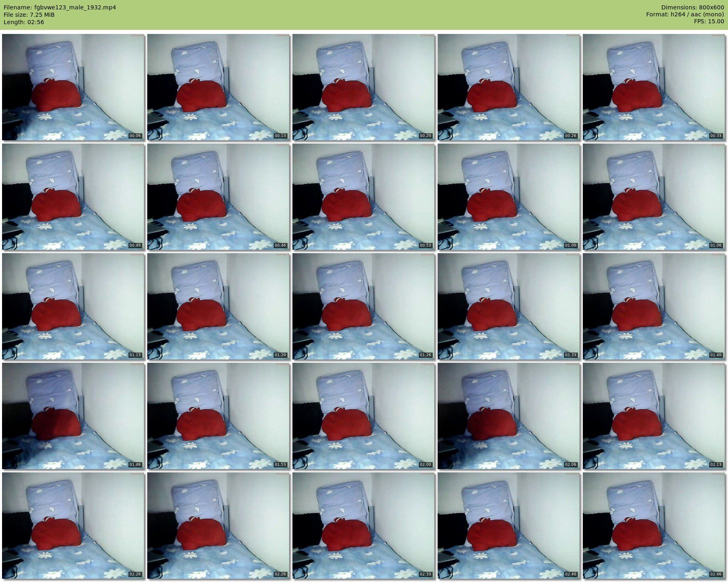Click the thumbnail marked 01:13
The width and height of the screenshot is (728, 582).
(x=73, y=306)
